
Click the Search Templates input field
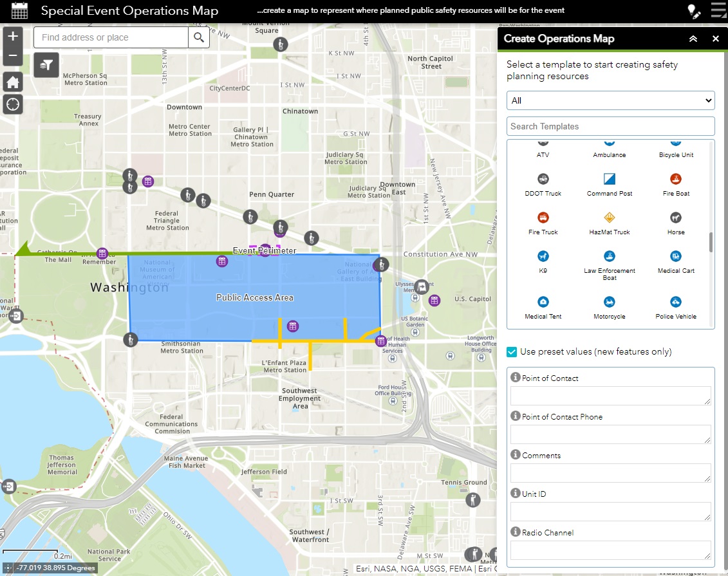pyautogui.click(x=610, y=126)
